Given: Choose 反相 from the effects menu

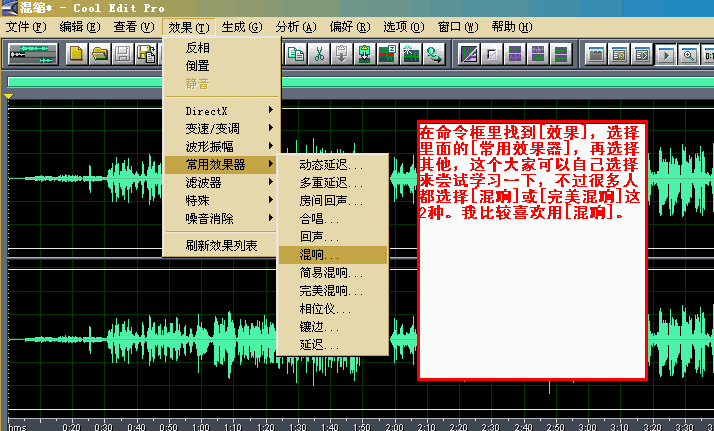Looking at the screenshot, I should tap(221, 48).
